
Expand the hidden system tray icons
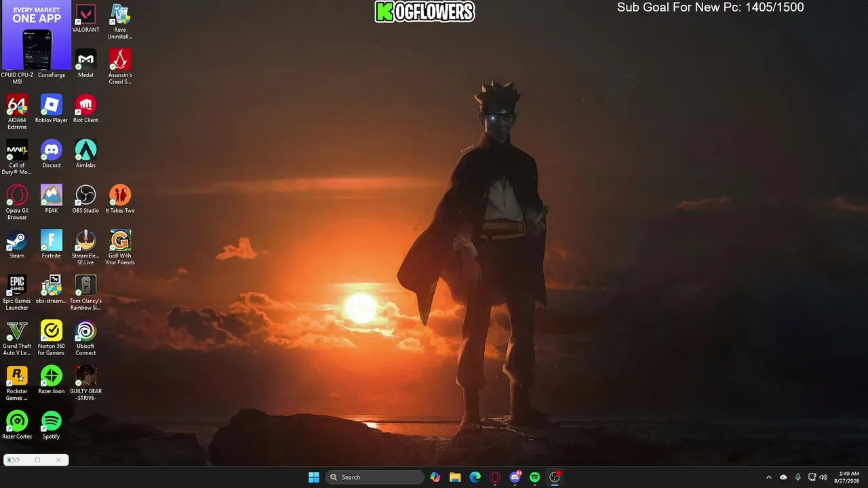768,477
